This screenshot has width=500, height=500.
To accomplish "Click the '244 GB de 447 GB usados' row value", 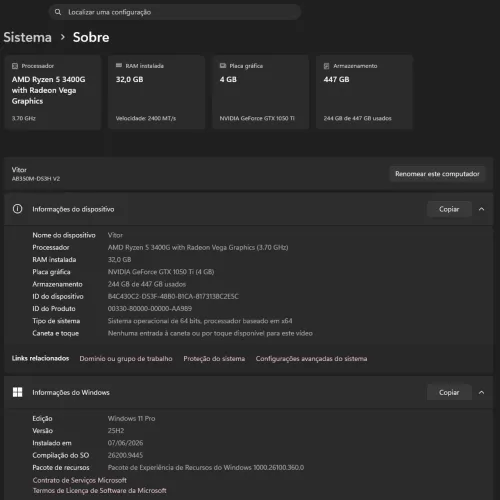I will click(147, 284).
